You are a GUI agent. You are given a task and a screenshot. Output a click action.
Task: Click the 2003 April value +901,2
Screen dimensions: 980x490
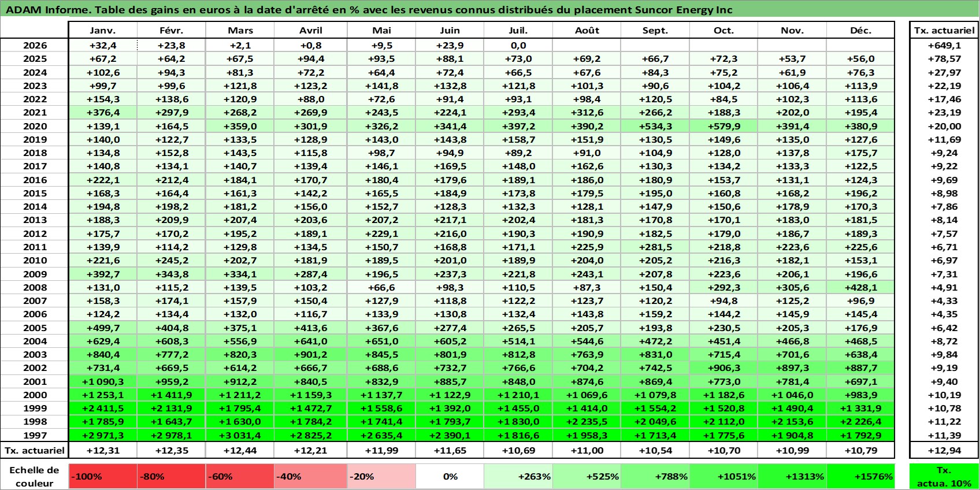(x=311, y=355)
